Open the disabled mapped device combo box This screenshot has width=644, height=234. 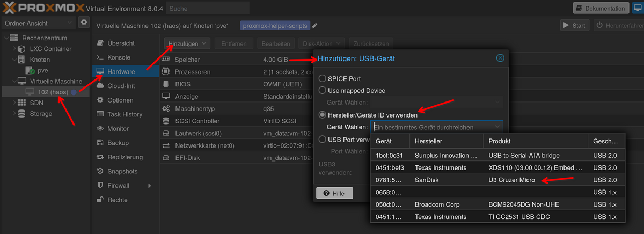436,103
